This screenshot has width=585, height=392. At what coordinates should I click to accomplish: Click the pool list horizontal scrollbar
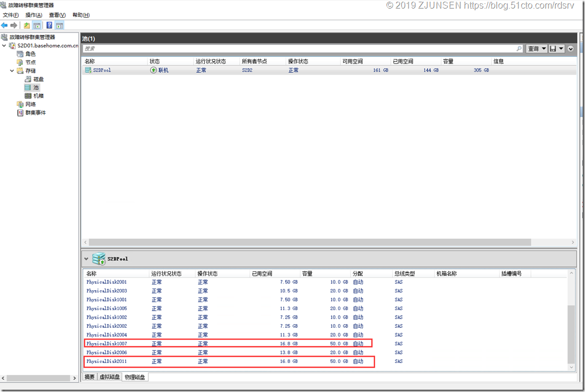click(310, 242)
